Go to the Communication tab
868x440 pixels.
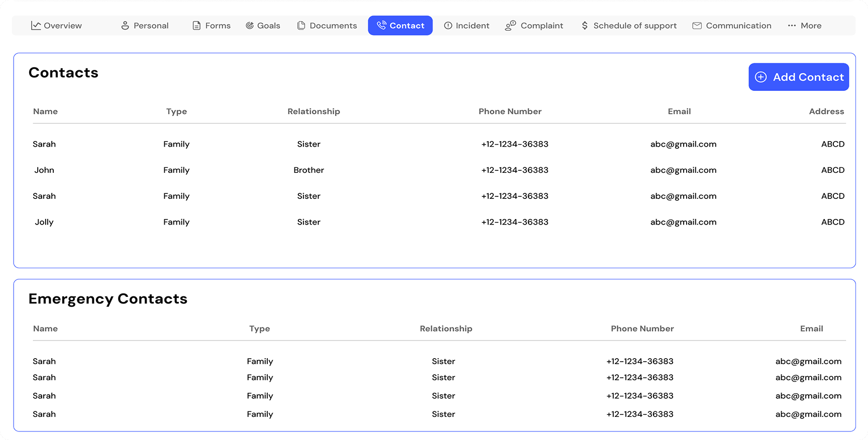(x=732, y=26)
